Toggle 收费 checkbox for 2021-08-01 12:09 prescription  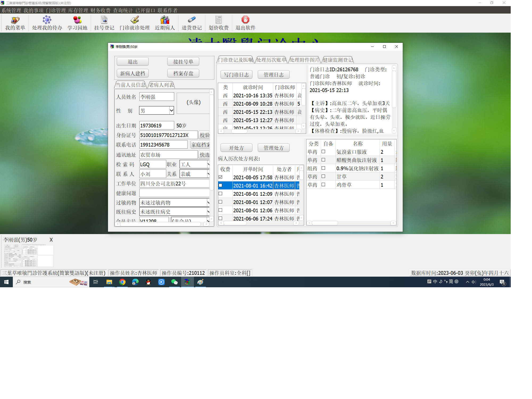pos(221,194)
